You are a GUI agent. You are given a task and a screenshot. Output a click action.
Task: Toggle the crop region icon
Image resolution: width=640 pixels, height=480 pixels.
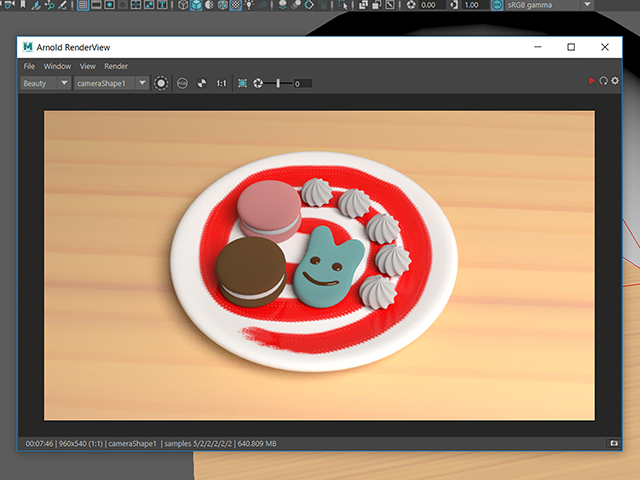(242, 83)
